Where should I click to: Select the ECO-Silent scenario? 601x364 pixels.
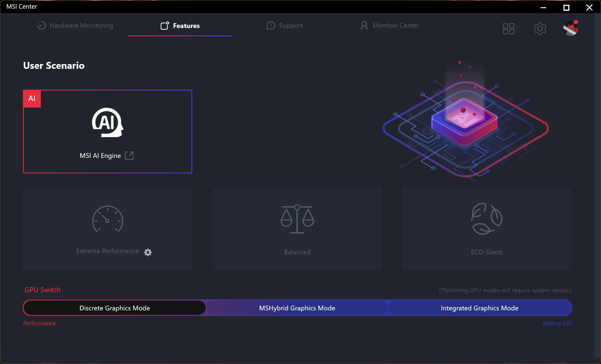pos(487,229)
